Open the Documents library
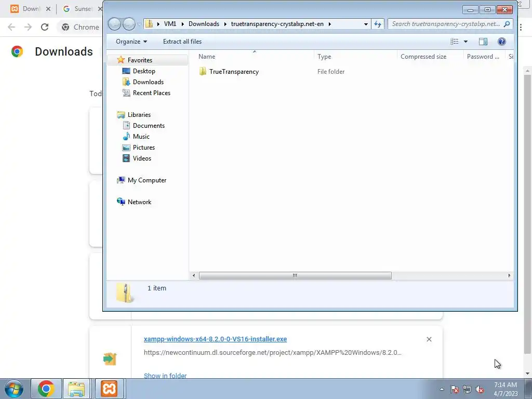 [149, 126]
